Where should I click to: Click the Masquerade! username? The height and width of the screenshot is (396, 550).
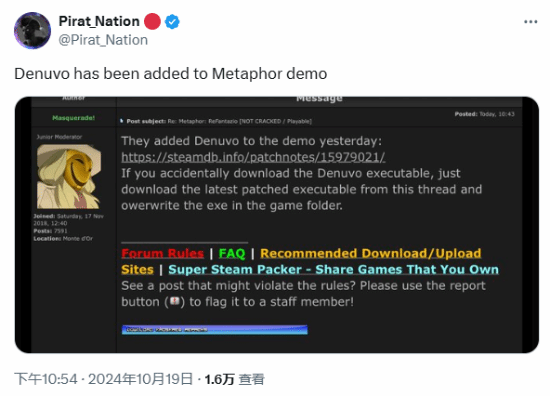click(73, 118)
